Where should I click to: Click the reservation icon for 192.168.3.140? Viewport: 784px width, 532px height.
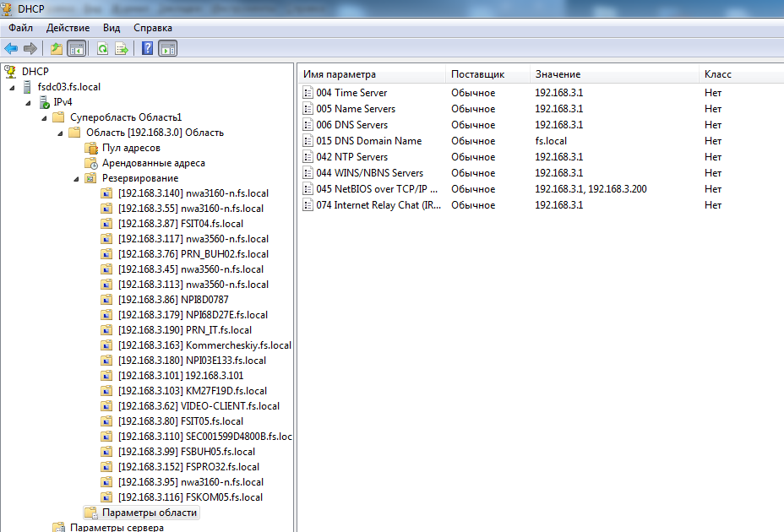pyautogui.click(x=106, y=193)
